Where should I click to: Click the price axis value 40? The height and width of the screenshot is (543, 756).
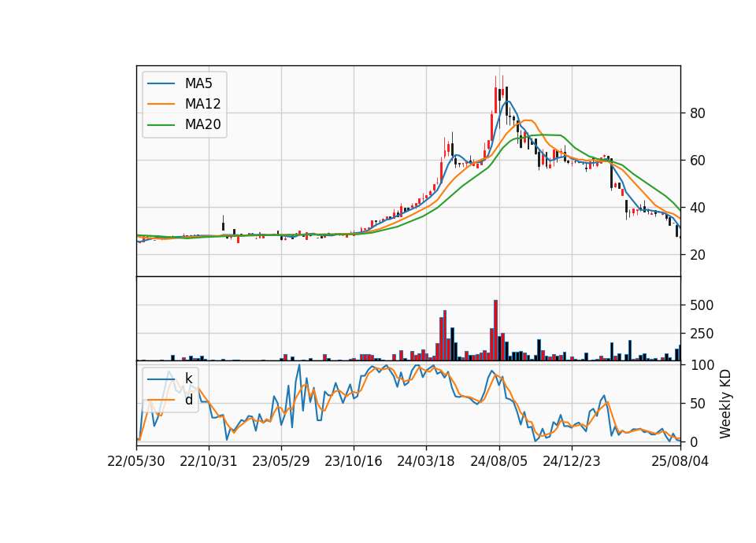pyautogui.click(x=698, y=208)
